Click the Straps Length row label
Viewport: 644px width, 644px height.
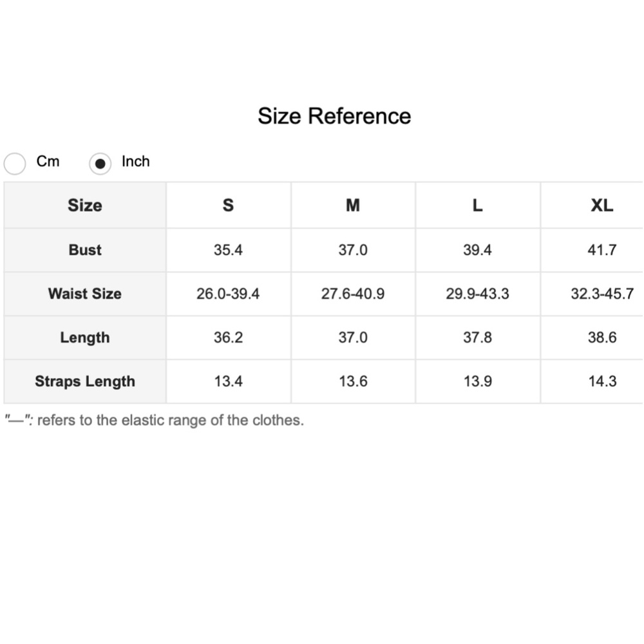85,381
